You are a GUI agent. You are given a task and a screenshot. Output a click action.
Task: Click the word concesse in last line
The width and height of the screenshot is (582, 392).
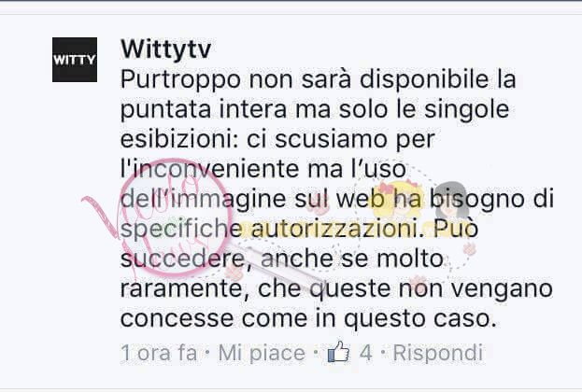177,318
